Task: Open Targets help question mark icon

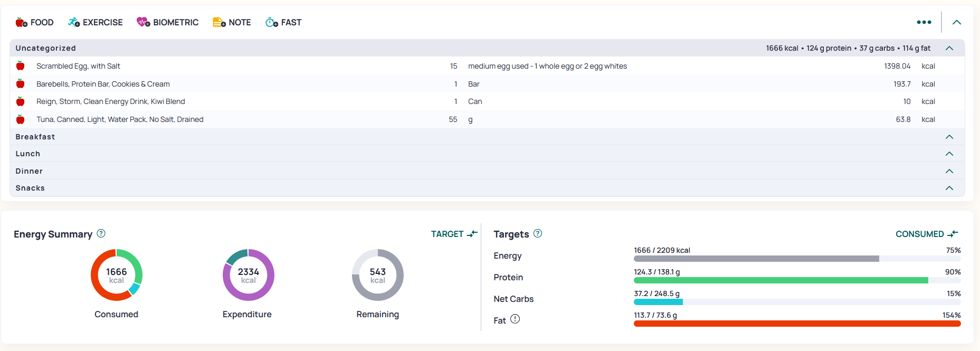Action: (x=538, y=233)
